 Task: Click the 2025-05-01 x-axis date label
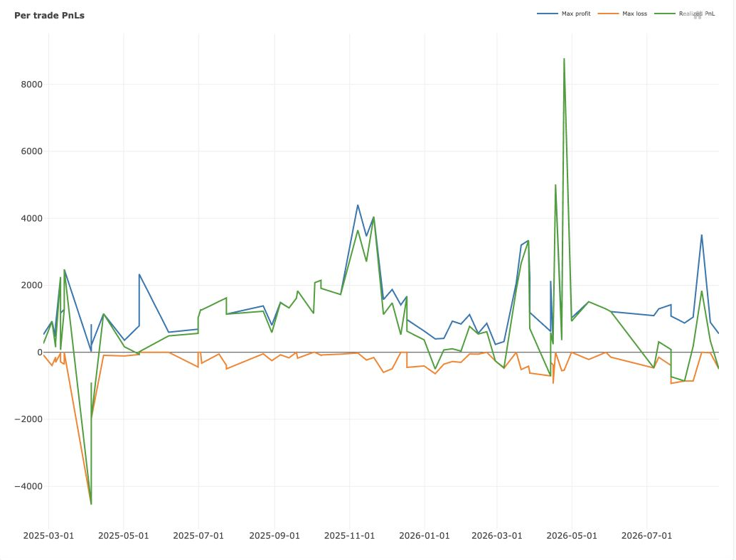(x=124, y=536)
